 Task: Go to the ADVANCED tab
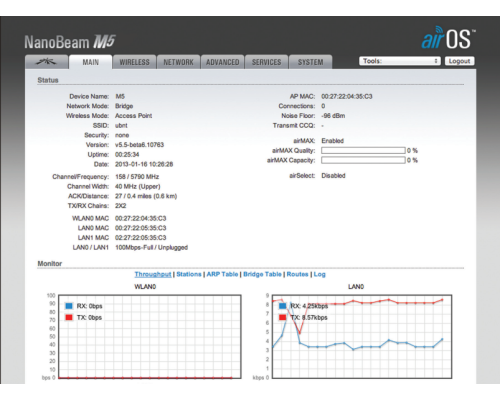tap(222, 62)
